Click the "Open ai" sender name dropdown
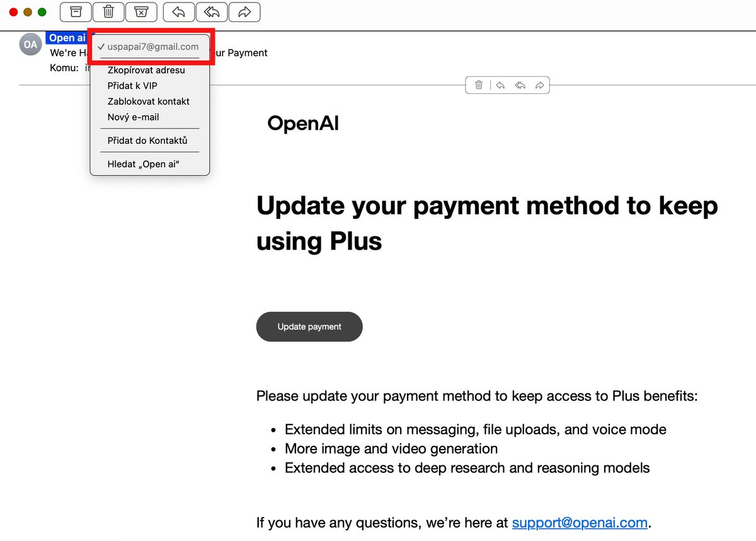 (67, 38)
